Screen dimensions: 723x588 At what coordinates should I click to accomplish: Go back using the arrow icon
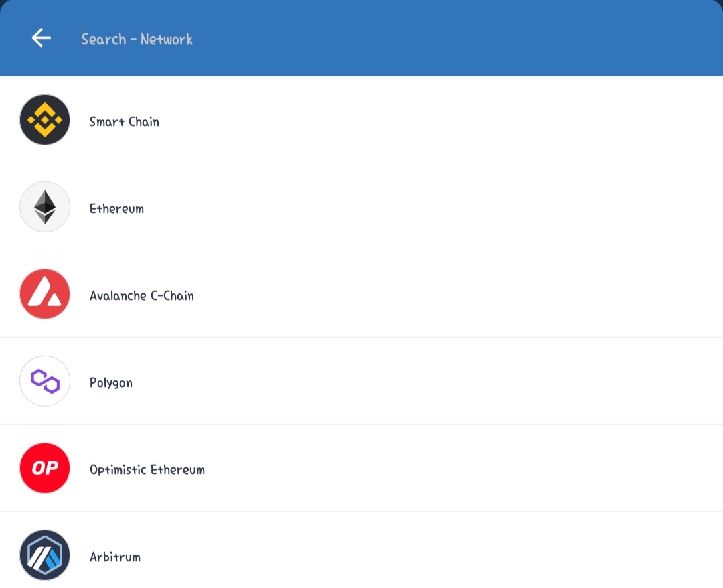[41, 38]
